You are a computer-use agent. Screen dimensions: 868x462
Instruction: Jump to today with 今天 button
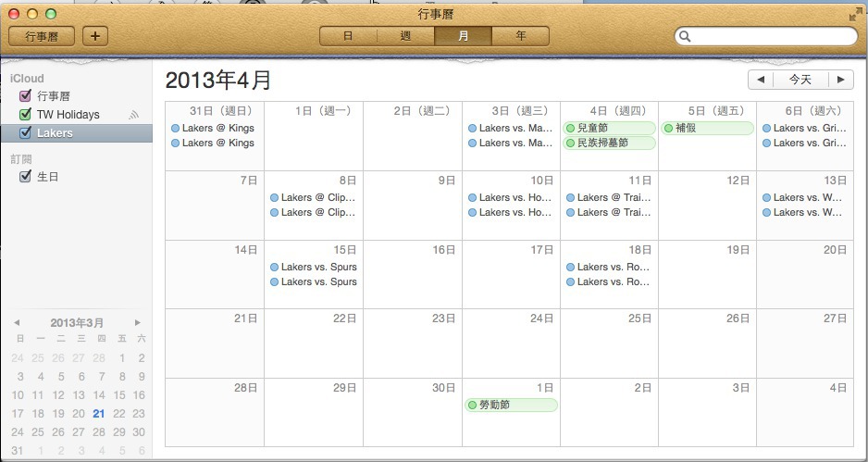(800, 80)
